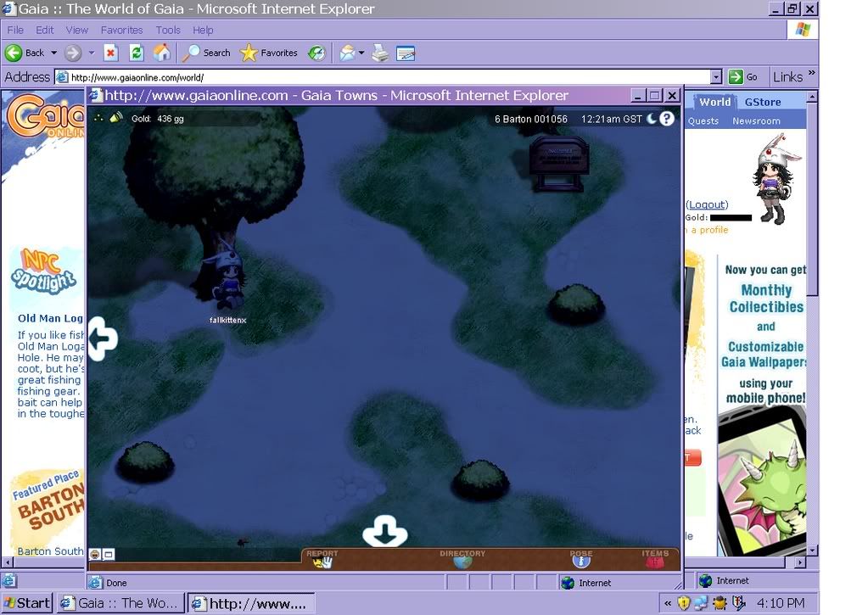Click the Windows Start button

(x=27, y=603)
